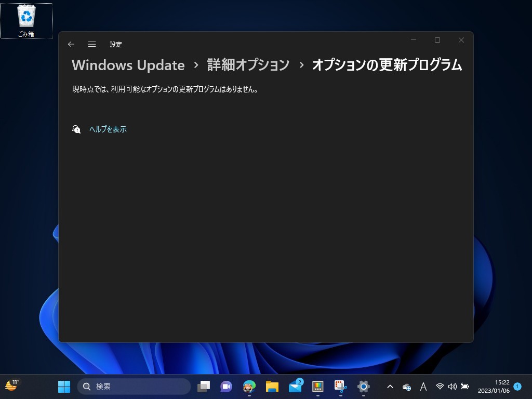
Task: Click the ヘルプを表示 help link
Action: click(108, 129)
